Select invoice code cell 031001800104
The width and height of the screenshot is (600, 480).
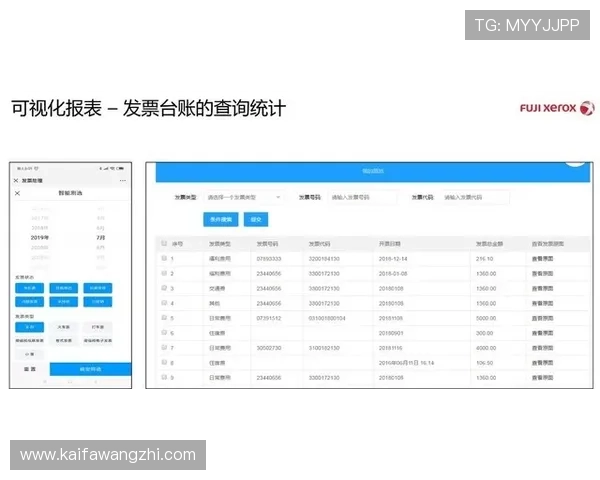coord(327,318)
